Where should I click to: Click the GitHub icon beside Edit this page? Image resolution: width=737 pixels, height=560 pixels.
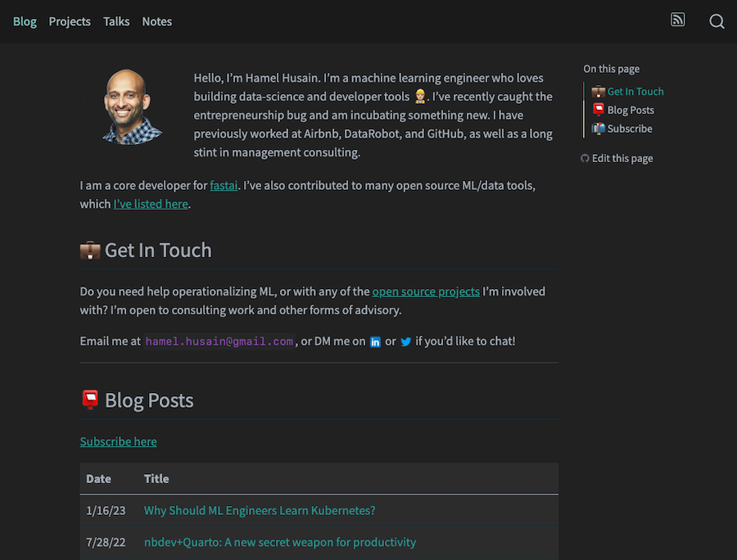point(585,159)
